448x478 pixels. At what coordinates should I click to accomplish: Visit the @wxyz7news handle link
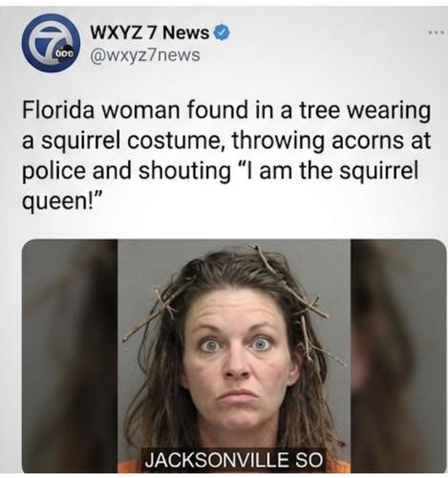pos(145,54)
